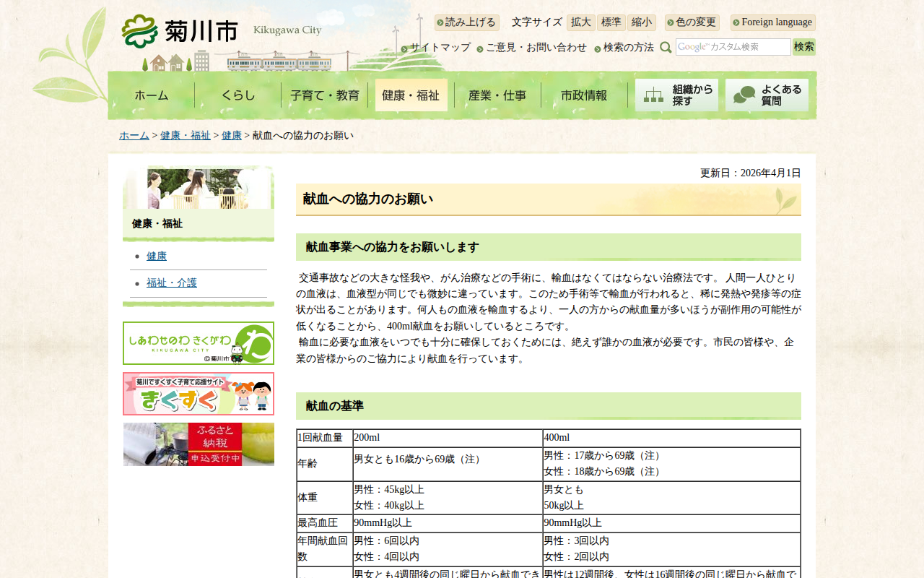This screenshot has height=578, width=924.
Task: Open しあわせのわ きくがわ banner
Action: [199, 343]
